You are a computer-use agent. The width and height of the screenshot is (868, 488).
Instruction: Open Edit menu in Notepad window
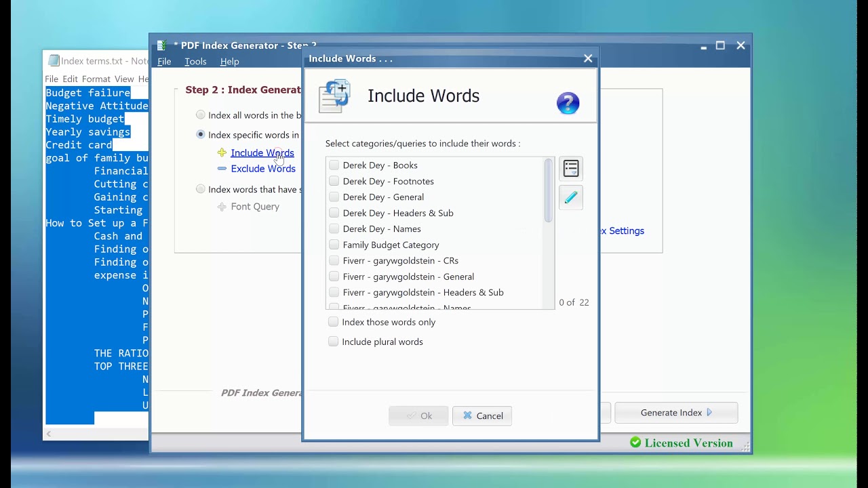tap(71, 79)
